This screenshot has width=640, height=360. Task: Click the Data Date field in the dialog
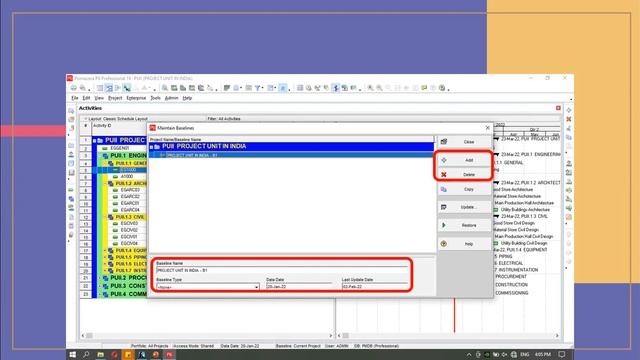coord(299,287)
